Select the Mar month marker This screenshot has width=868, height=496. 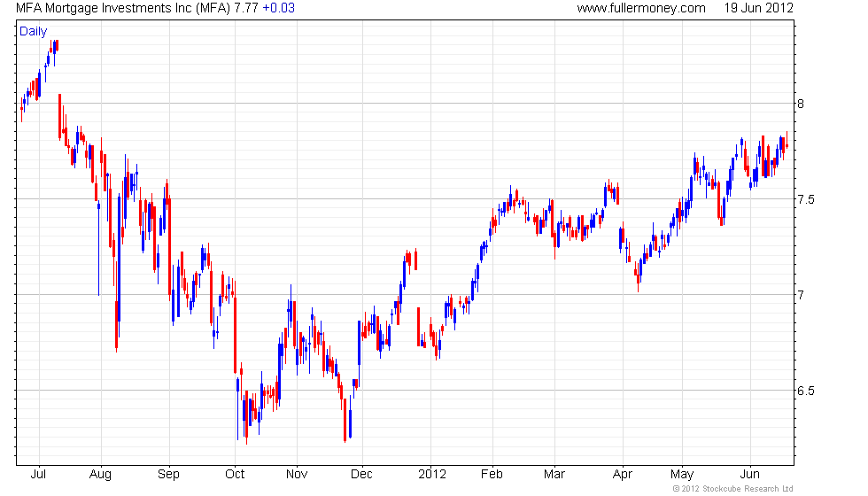pos(554,475)
